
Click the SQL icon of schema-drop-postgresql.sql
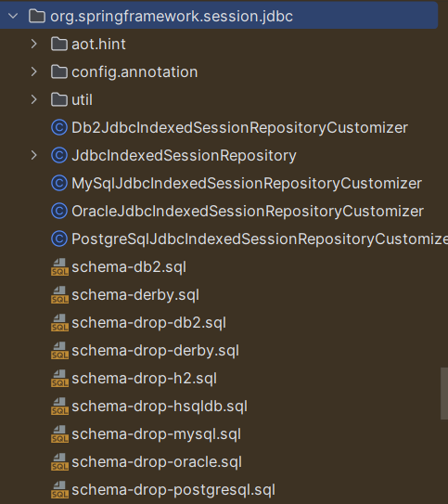[x=59, y=490]
